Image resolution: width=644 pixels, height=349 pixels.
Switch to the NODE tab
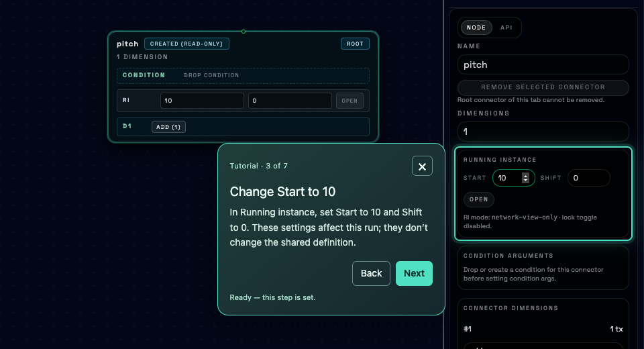click(476, 28)
